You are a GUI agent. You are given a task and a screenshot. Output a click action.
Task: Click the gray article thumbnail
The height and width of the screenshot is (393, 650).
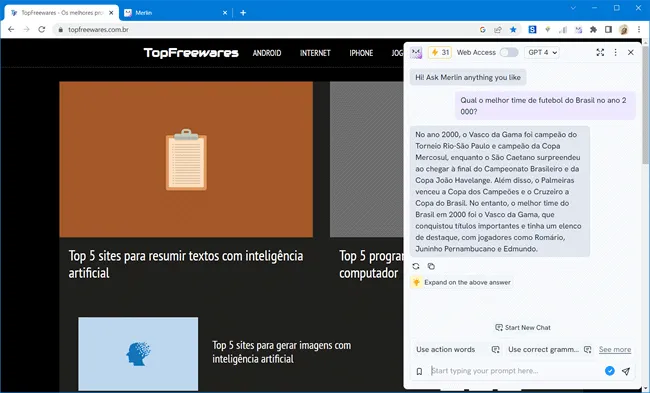(x=366, y=159)
